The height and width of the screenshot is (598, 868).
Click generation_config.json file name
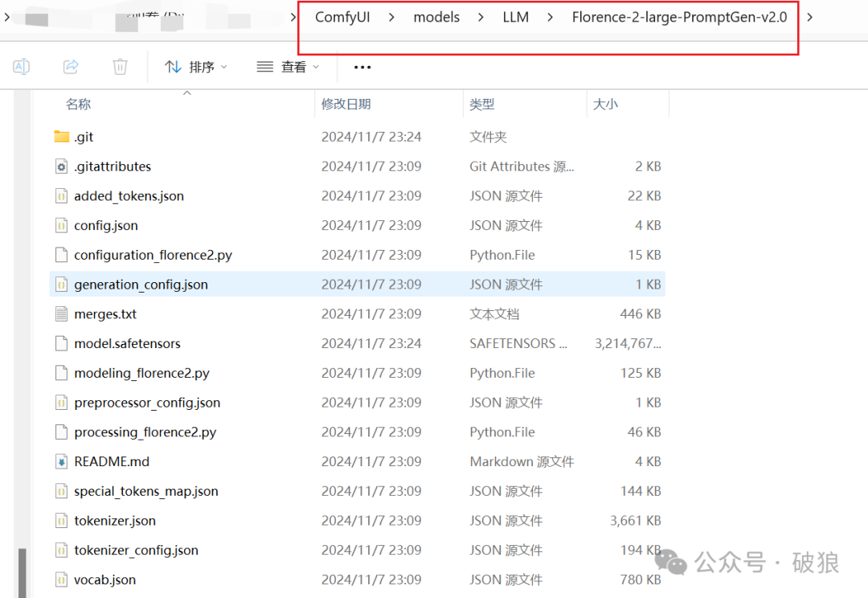tap(141, 285)
